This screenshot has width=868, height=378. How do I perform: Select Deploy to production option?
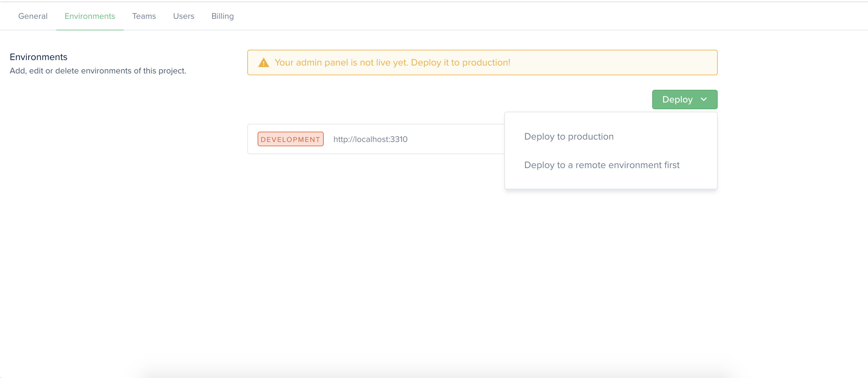click(x=569, y=137)
